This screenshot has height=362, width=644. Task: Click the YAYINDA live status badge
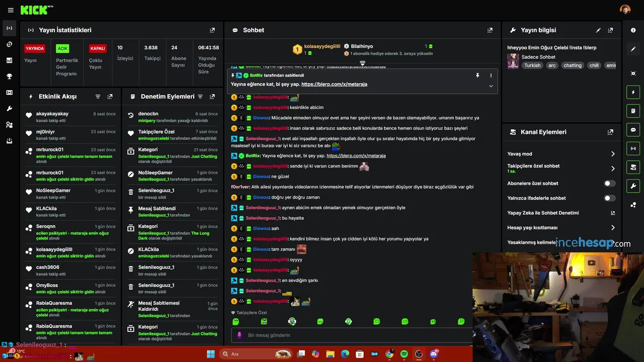point(35,49)
